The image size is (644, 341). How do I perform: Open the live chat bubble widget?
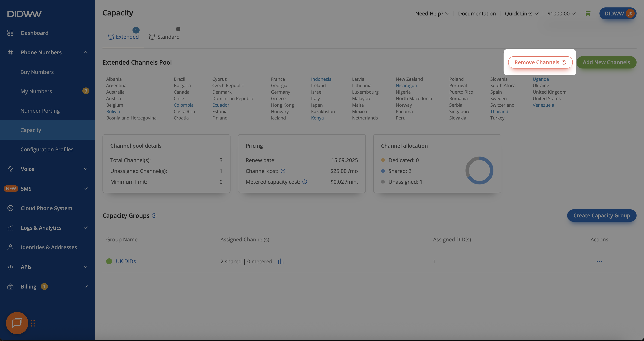17,323
